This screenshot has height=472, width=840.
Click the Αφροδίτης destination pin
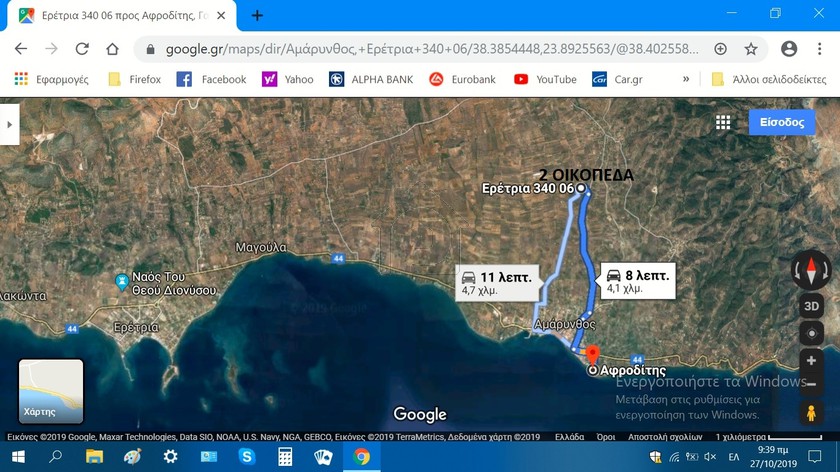591,355
